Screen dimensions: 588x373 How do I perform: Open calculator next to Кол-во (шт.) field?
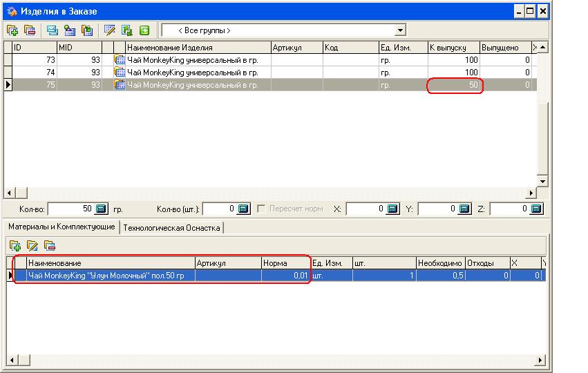pos(243,209)
